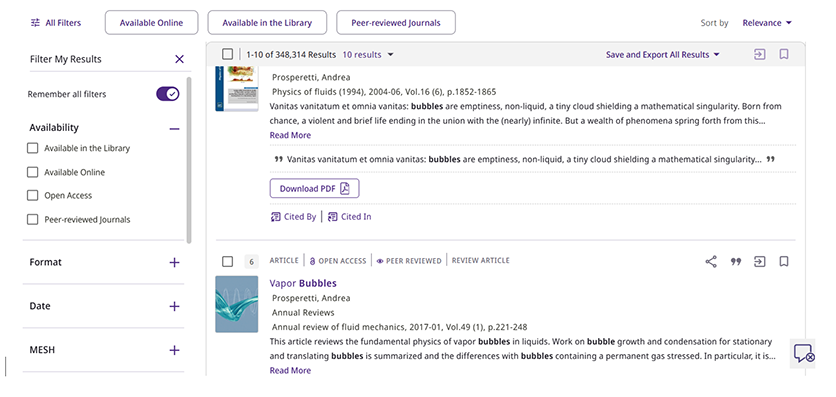
Task: Click the Peer-reviewed Journals pill button
Action: click(396, 23)
